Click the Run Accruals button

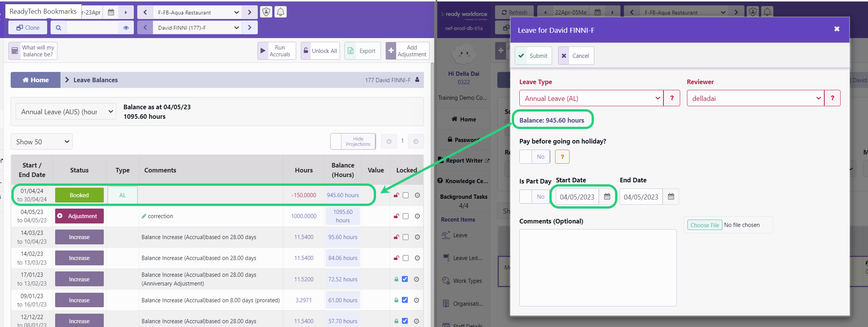click(x=277, y=51)
